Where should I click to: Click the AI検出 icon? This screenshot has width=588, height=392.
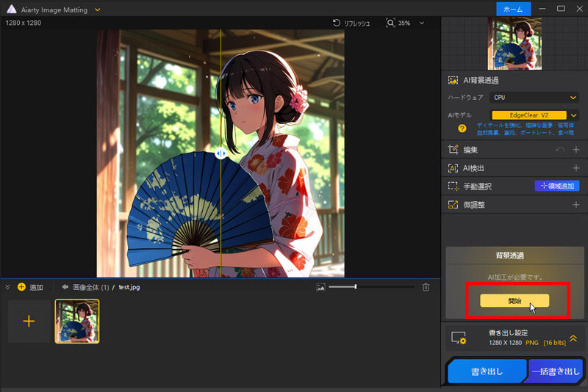[453, 168]
